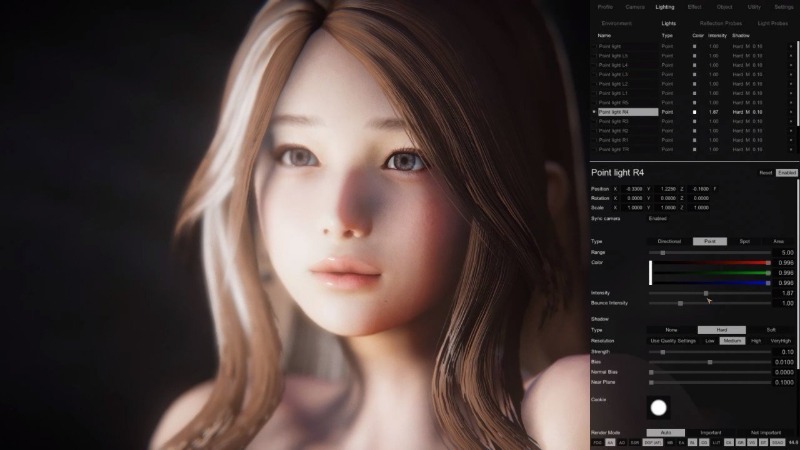
Task: Click the Reset button
Action: point(765,172)
